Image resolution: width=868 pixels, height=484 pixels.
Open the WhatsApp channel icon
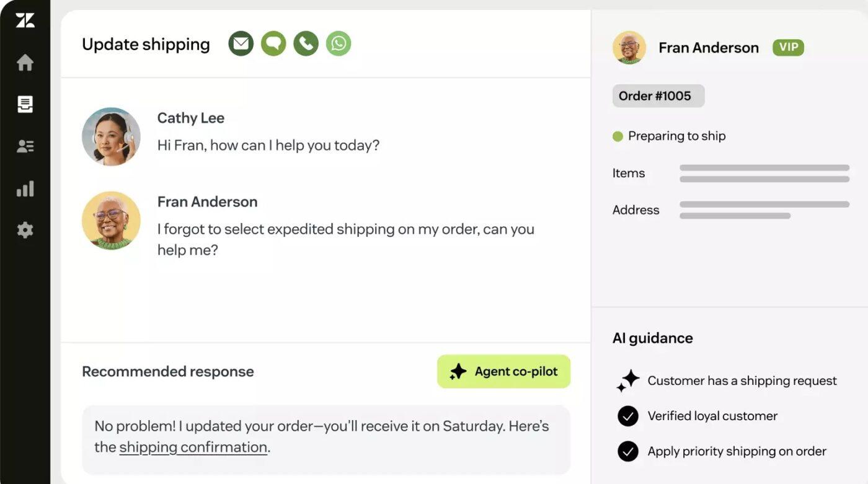[338, 43]
